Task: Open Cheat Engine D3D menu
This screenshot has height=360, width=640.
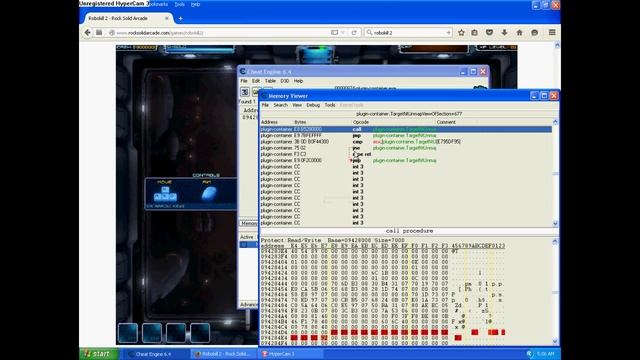Action: click(x=284, y=81)
